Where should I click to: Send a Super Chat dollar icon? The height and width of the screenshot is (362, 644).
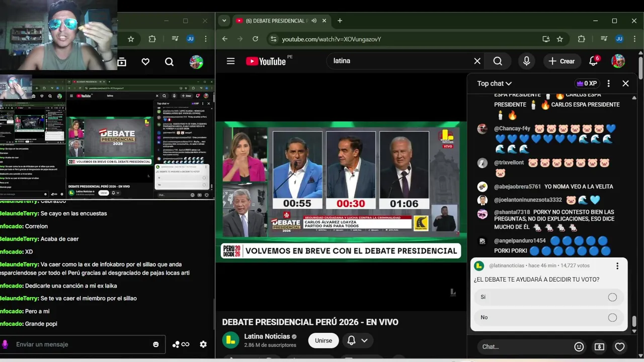pyautogui.click(x=599, y=346)
